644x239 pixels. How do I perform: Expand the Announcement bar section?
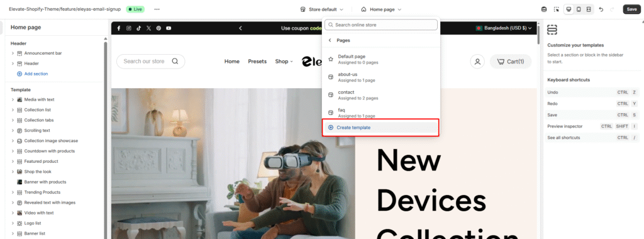13,53
